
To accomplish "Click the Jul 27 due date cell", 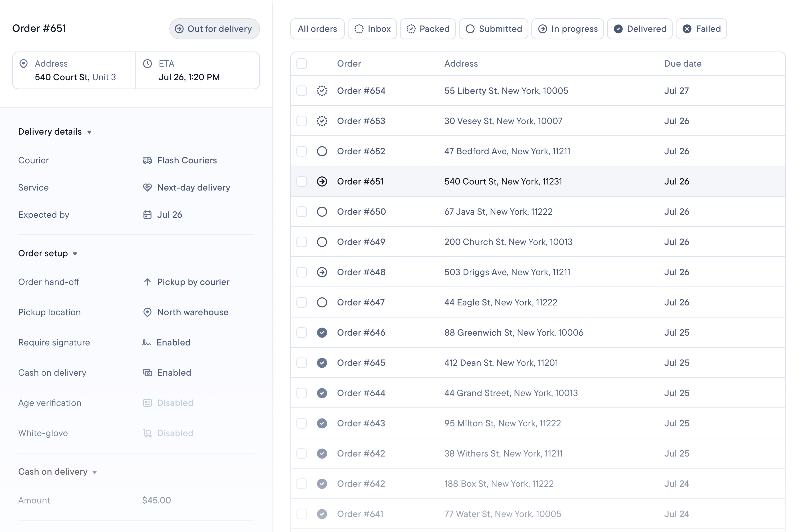I will 676,91.
